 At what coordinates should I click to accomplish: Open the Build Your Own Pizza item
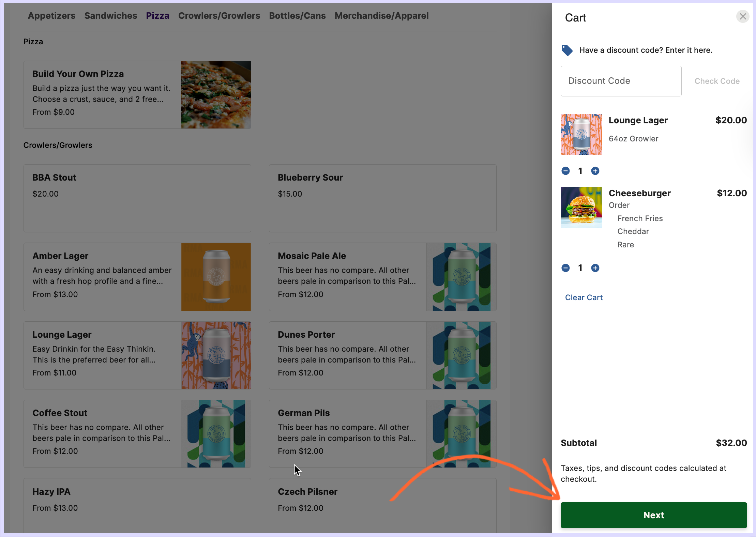coord(102,94)
